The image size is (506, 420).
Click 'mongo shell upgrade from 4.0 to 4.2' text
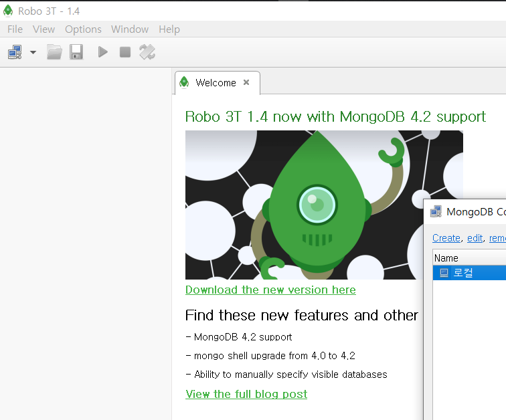274,356
